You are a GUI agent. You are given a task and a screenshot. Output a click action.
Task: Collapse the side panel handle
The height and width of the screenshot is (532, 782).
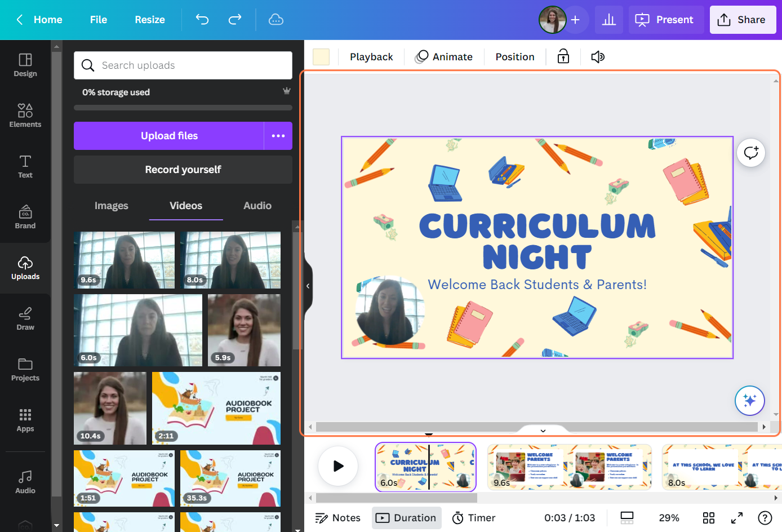308,286
